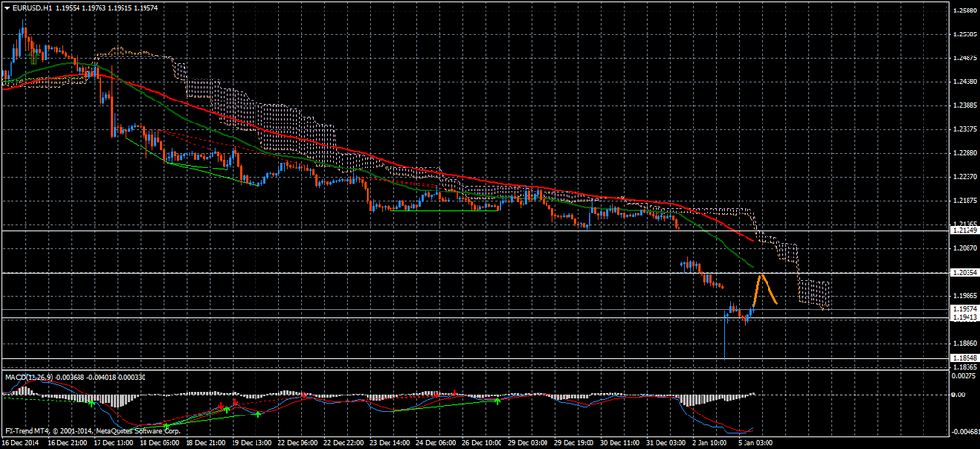Click the 1.18860 price scale label
This screenshot has height=449, width=980.
pos(964,344)
